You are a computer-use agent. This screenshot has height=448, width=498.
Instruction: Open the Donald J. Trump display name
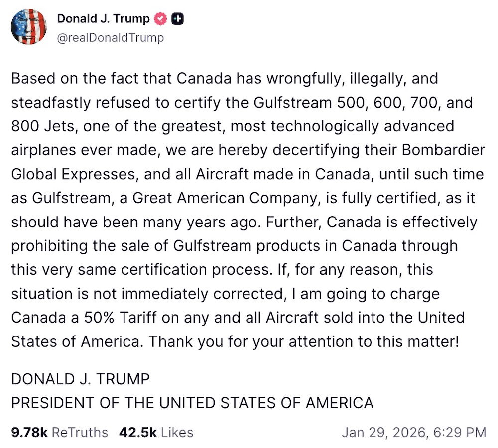tap(103, 19)
